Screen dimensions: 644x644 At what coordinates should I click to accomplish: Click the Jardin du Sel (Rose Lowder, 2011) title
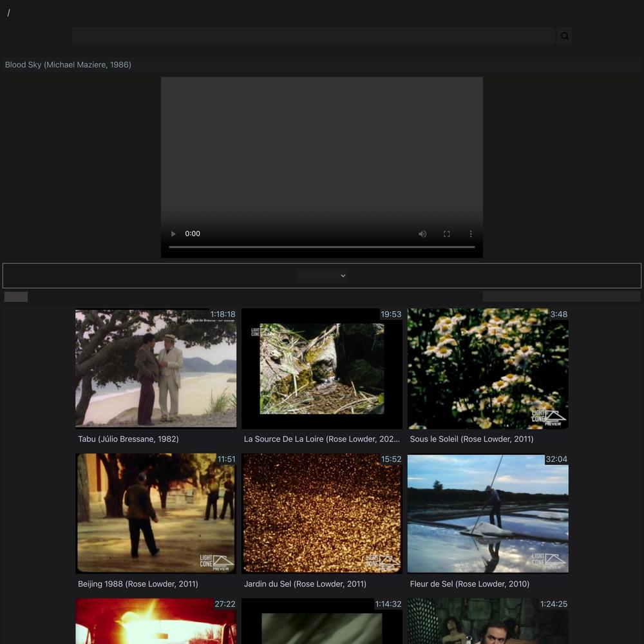(x=305, y=584)
